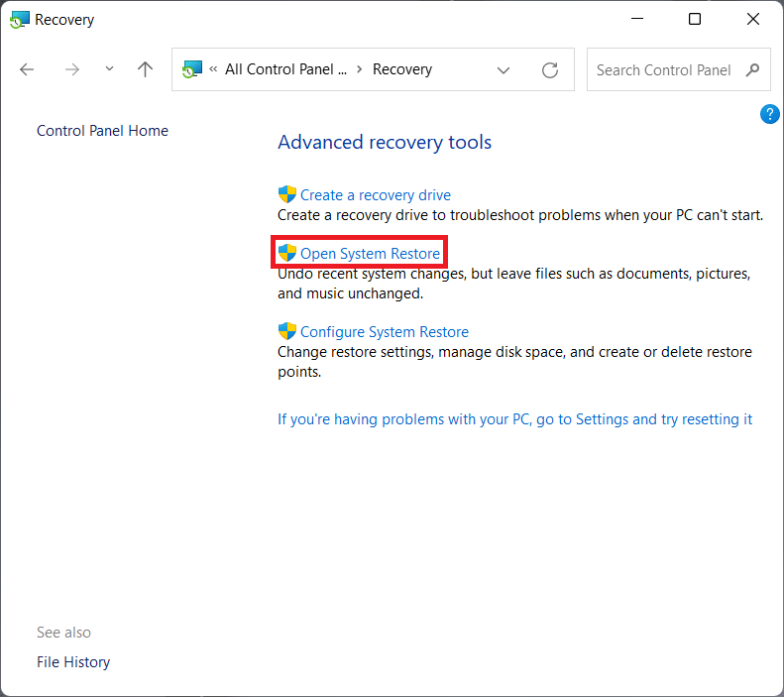Select the All Control Panel breadcrumb item
Viewport: 784px width, 697px height.
[285, 70]
